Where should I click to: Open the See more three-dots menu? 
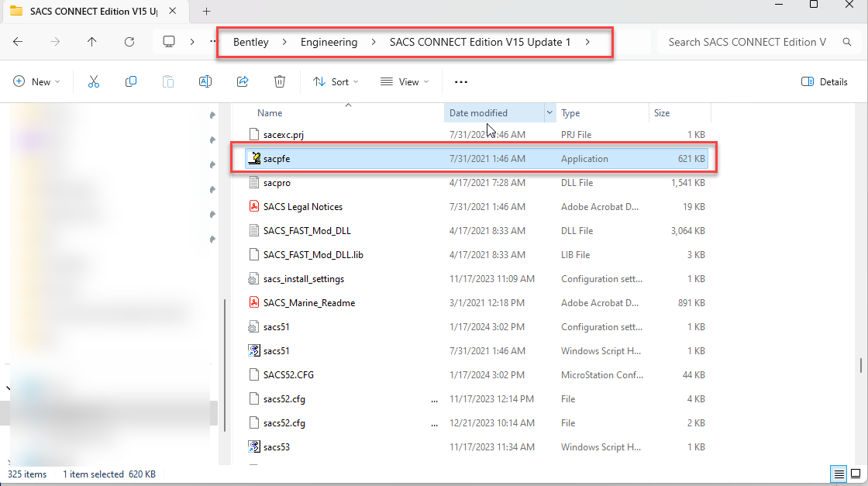(x=460, y=82)
